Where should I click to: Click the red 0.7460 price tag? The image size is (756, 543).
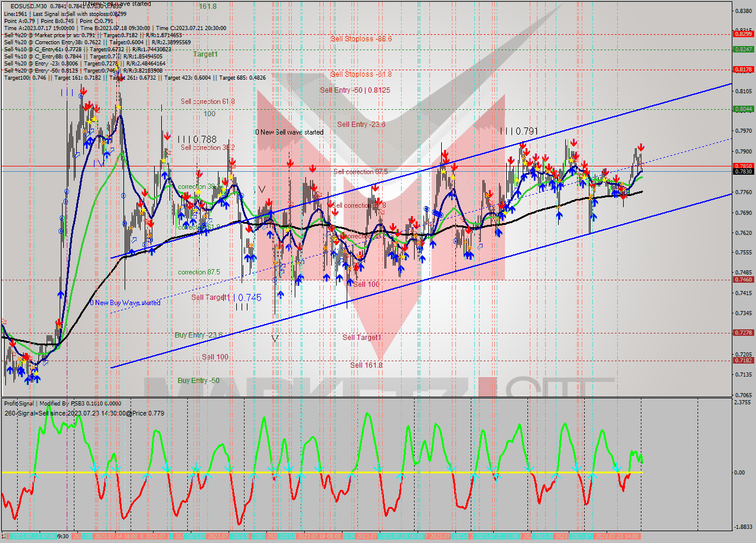click(x=743, y=280)
